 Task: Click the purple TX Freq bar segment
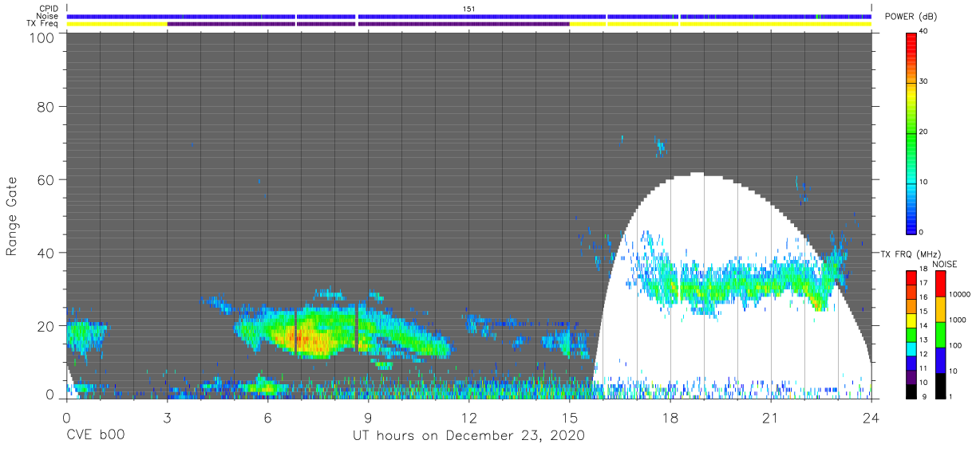(368, 24)
